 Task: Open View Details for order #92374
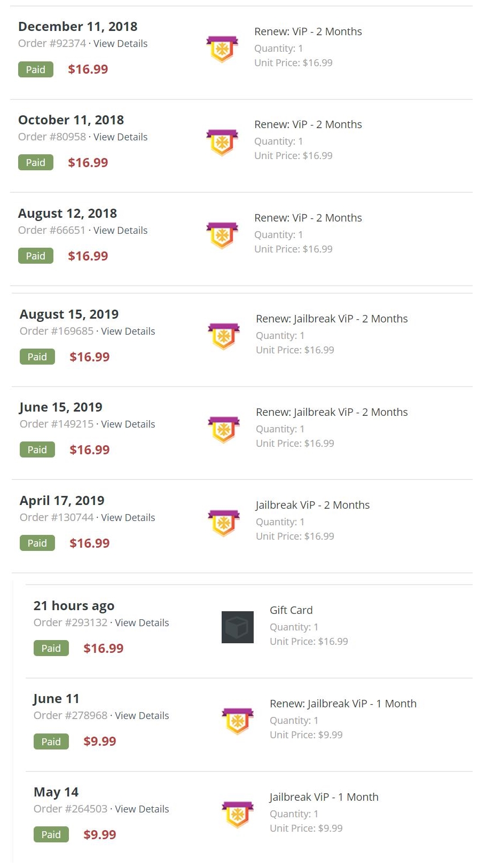coord(120,44)
